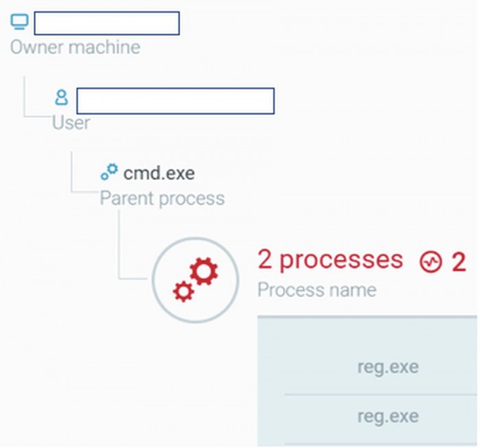
Task: Click the count 2 beside the pulse icon
Action: tap(457, 262)
